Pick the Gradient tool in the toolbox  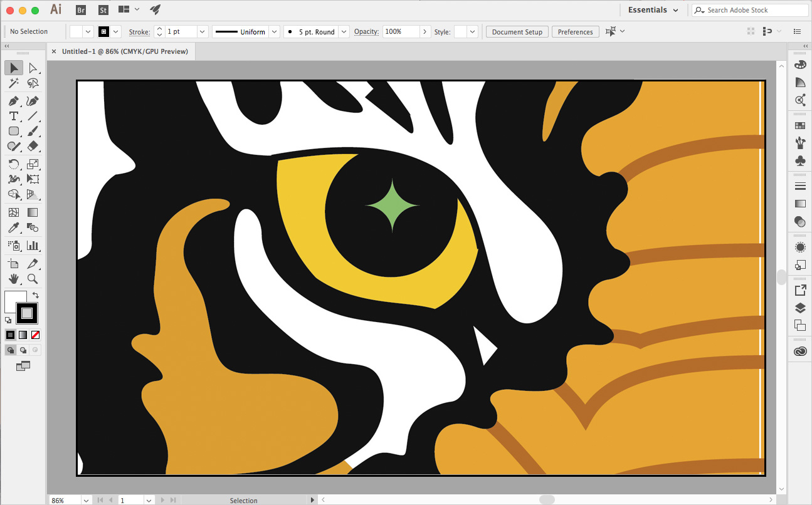[33, 212]
